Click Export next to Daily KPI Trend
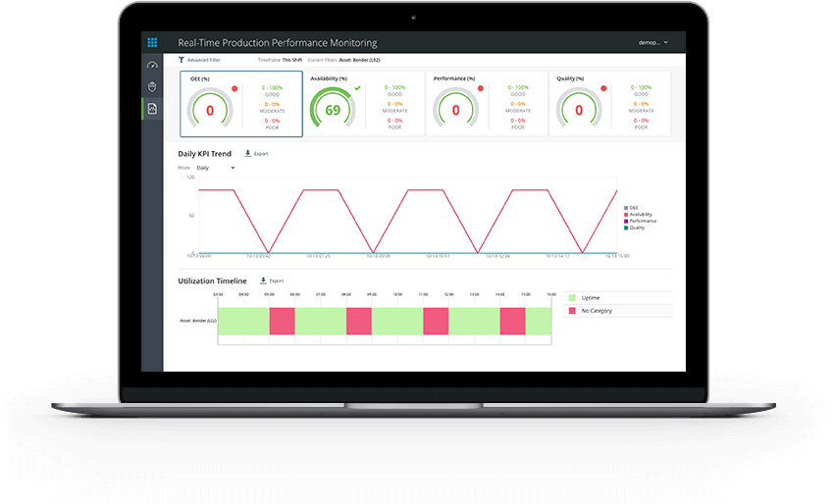The width and height of the screenshot is (834, 504). pyautogui.click(x=261, y=154)
